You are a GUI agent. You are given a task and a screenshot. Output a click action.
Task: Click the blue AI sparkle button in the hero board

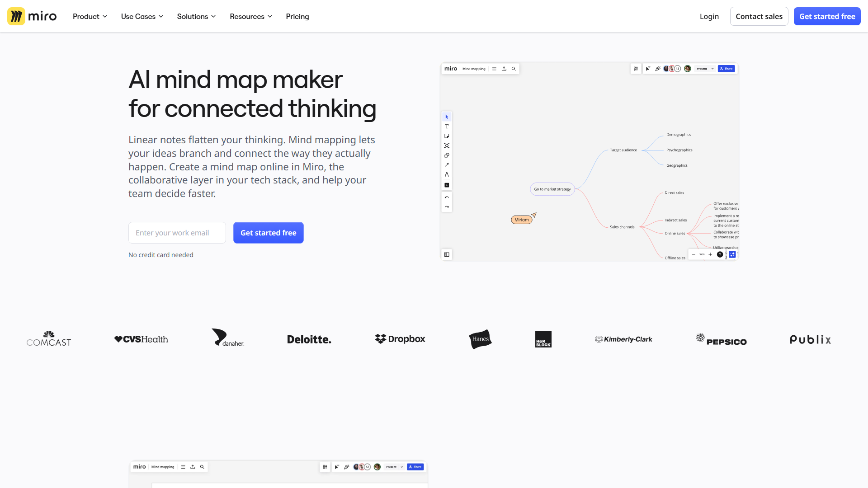tap(732, 254)
